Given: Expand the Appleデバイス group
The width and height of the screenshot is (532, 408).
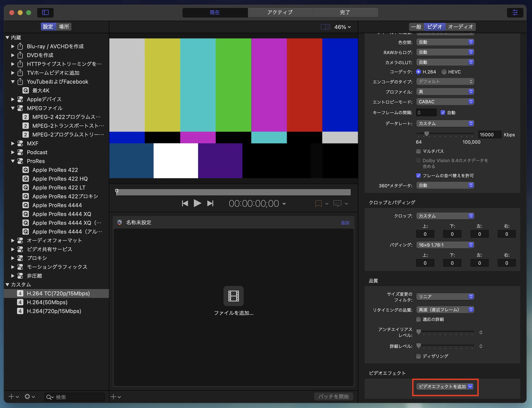Looking at the screenshot, I should point(13,99).
